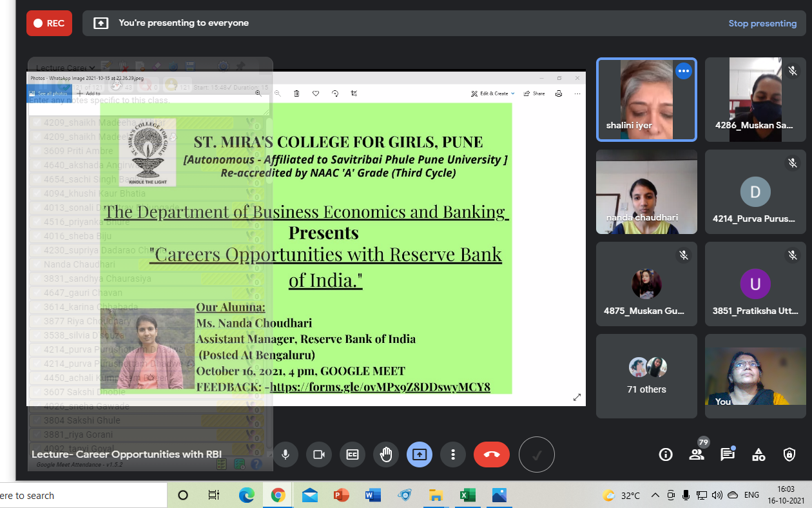Check attendance box for Nanda Chaudhari
812x508 pixels.
35,264
